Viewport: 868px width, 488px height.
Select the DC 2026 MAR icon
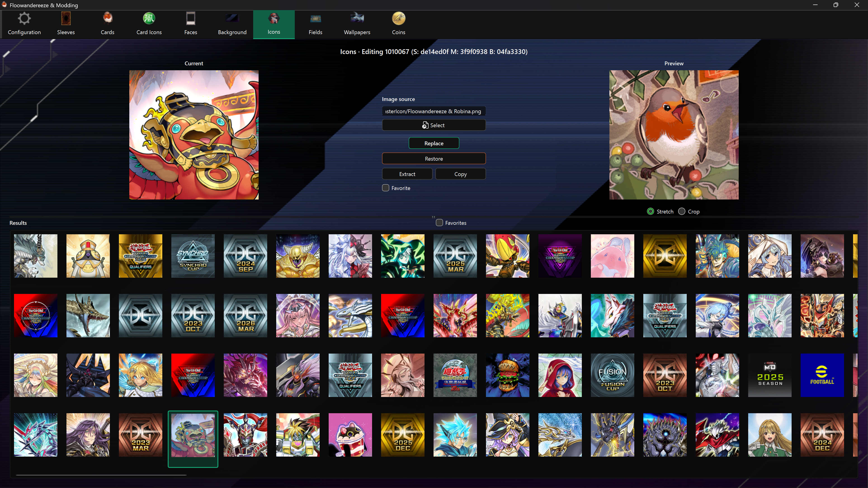pos(245,316)
